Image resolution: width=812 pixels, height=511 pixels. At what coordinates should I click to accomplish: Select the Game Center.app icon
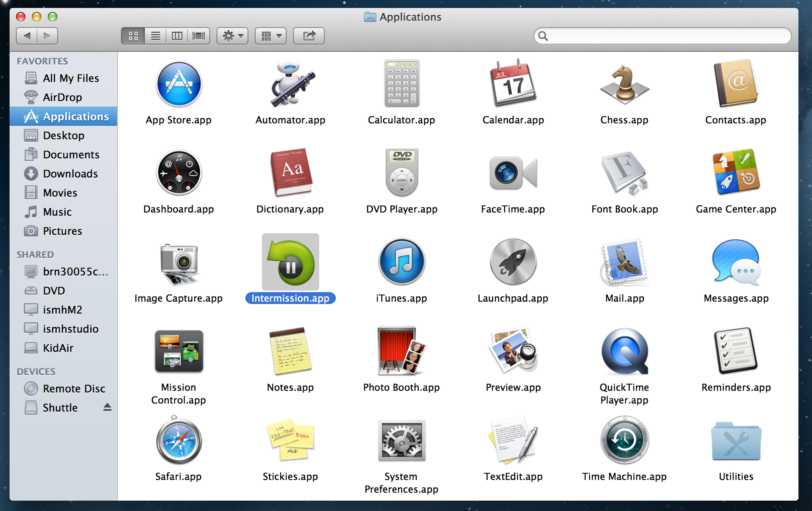(x=736, y=172)
